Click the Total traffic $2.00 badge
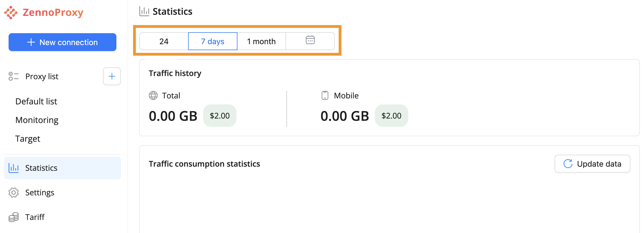 click(x=220, y=116)
